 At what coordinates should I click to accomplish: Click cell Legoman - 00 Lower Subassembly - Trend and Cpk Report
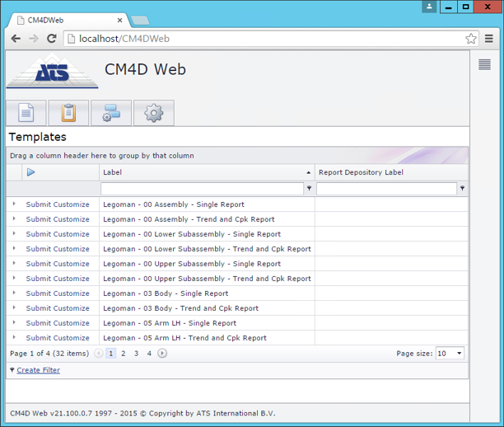pos(207,249)
